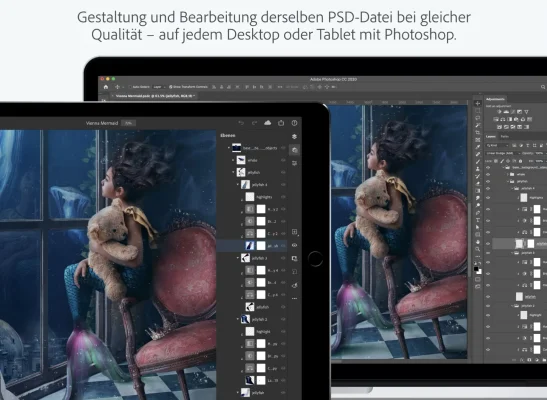547x400 pixels.
Task: Select the highlighted jel..sh layer on iPad
Action: (252, 246)
